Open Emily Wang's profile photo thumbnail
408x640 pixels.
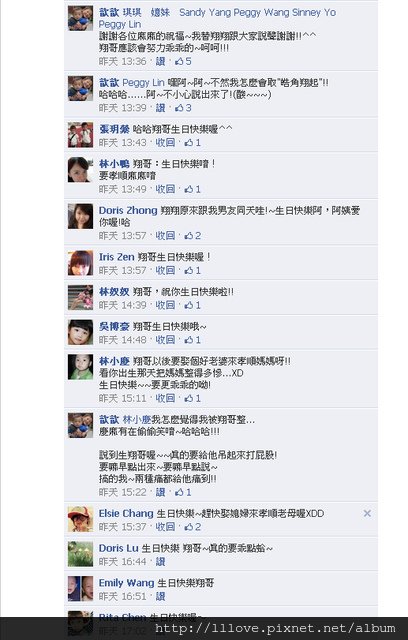coord(80,588)
